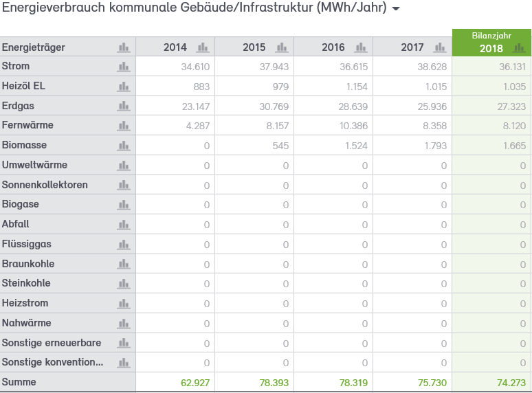Click Fernwärme value 8.120
The width and height of the screenshot is (532, 393).
point(514,126)
